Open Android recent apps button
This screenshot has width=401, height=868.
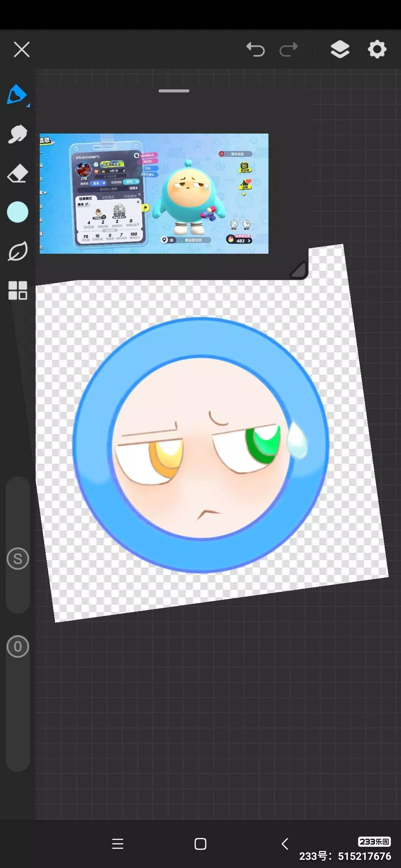(x=118, y=844)
